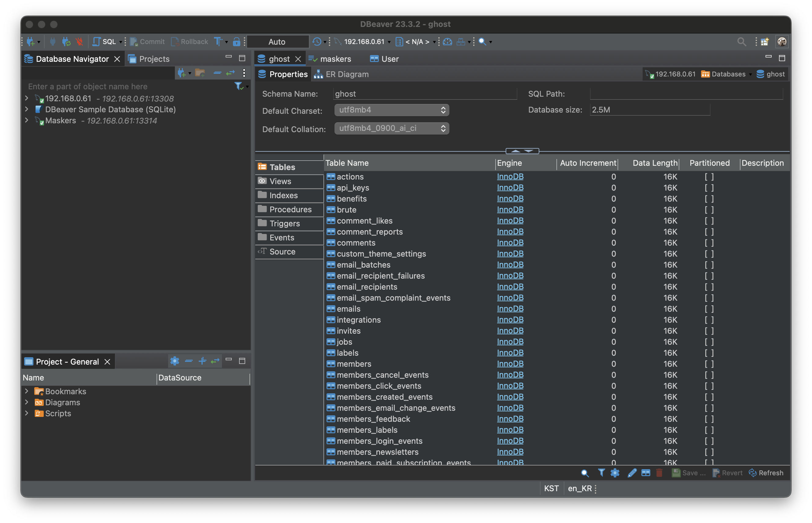Click new connection icon in navigator panel
Viewport: 812px width, 523px height.
(x=182, y=73)
